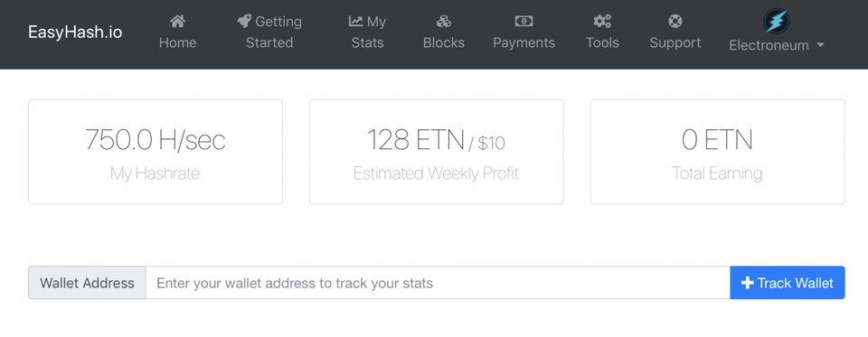The width and height of the screenshot is (868, 337).
Task: Click the Track Wallet button
Action: pyautogui.click(x=788, y=283)
